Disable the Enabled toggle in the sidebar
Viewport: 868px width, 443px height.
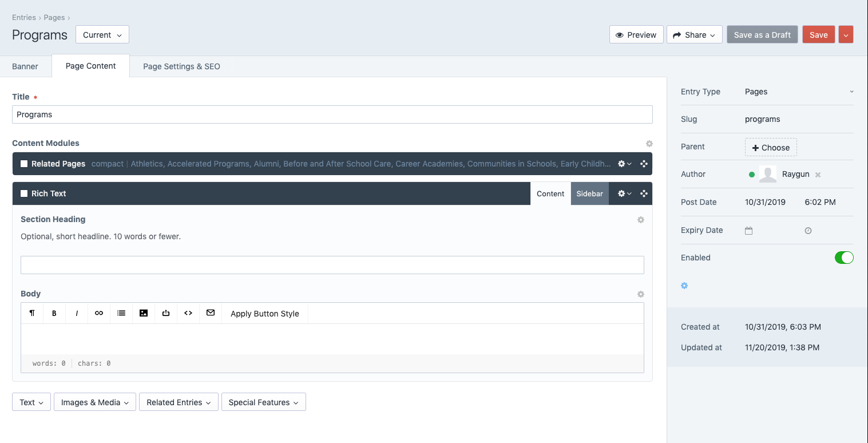pos(844,258)
